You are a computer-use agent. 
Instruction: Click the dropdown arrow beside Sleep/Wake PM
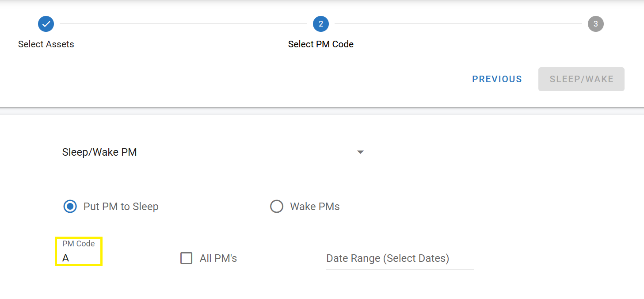point(360,152)
